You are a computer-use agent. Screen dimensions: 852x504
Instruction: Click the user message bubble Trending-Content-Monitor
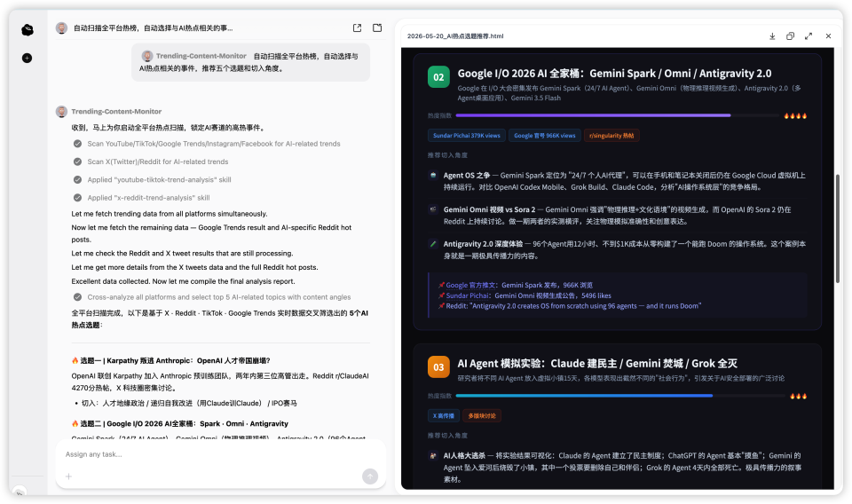(250, 62)
